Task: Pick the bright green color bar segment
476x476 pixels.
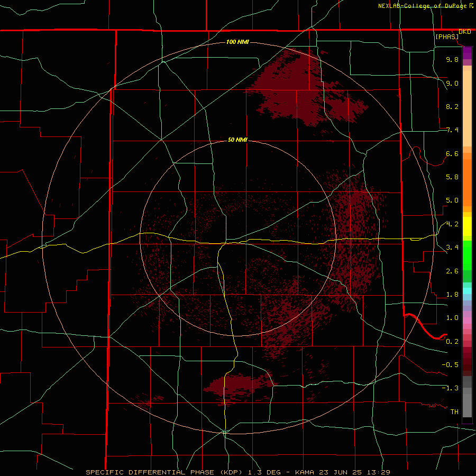Action: (x=467, y=255)
